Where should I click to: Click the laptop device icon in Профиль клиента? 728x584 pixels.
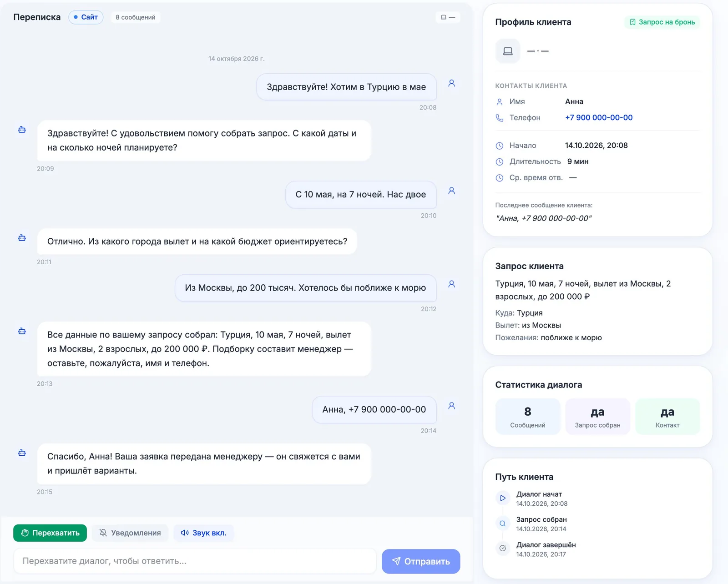[508, 51]
